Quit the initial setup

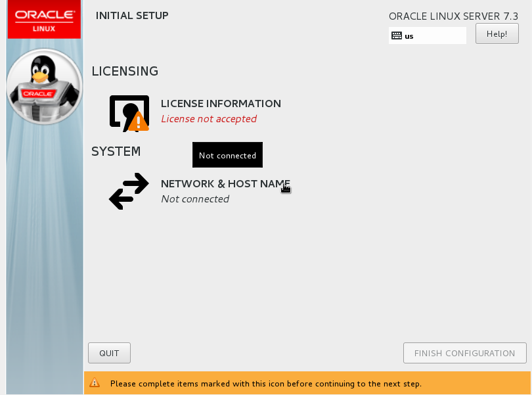coord(109,353)
